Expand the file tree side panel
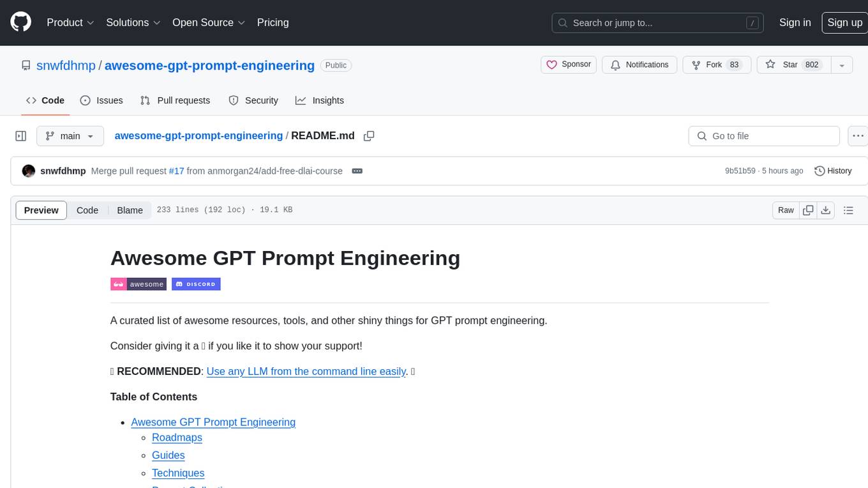This screenshot has width=868, height=488. (x=20, y=136)
